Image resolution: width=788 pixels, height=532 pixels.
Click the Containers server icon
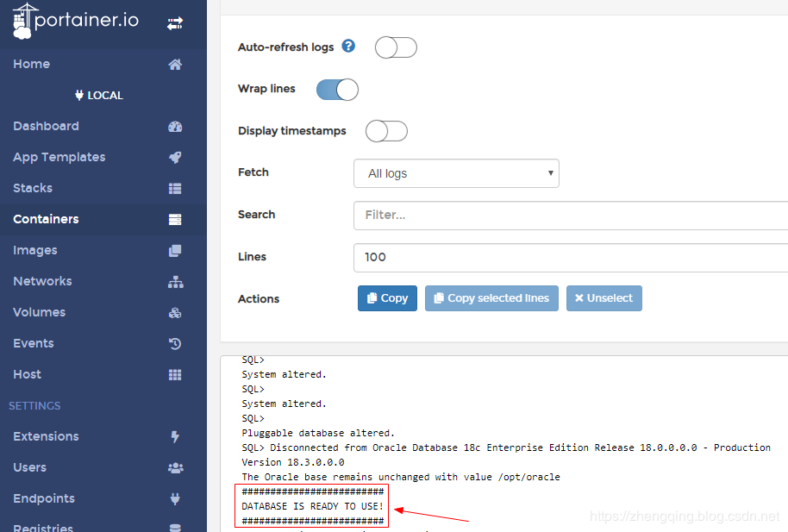point(175,220)
